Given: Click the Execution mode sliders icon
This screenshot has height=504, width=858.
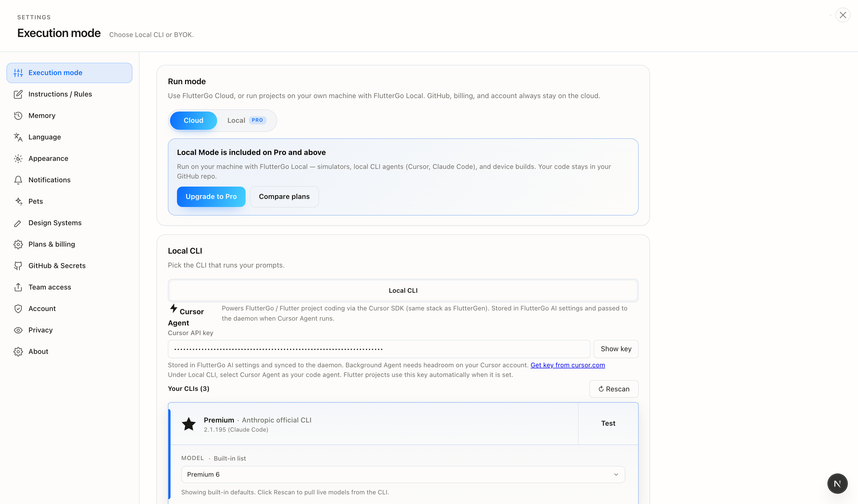Looking at the screenshot, I should (x=18, y=73).
